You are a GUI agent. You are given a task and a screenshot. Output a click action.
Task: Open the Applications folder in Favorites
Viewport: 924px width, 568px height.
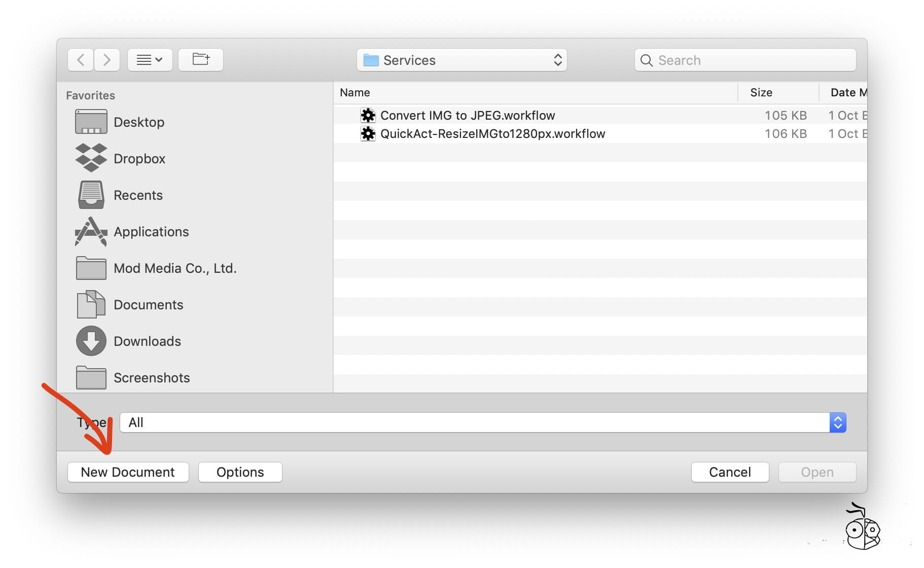pyautogui.click(x=151, y=232)
